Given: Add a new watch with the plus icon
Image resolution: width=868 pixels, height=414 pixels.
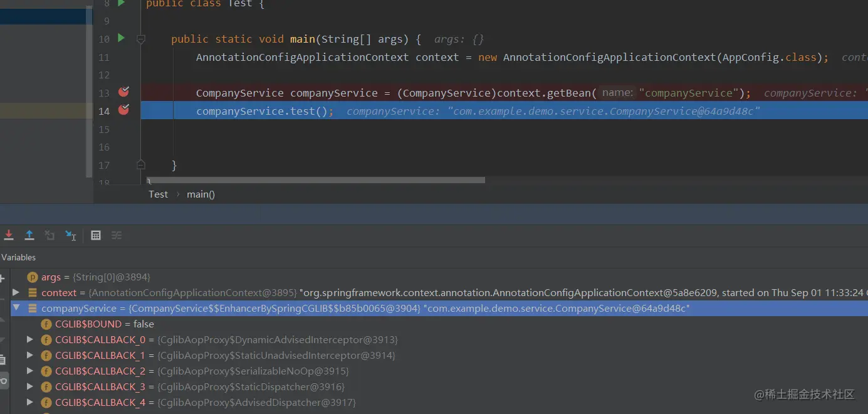Looking at the screenshot, I should pos(2,278).
